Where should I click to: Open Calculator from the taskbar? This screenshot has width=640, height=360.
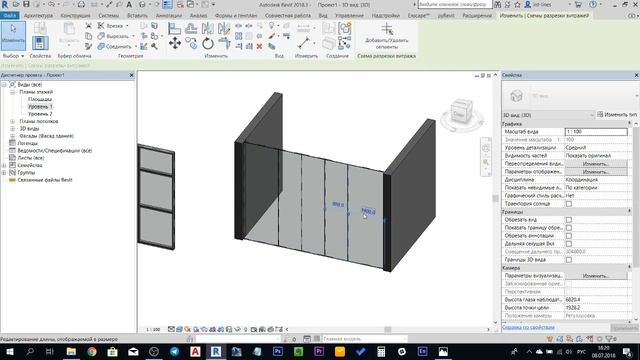click(x=381, y=351)
